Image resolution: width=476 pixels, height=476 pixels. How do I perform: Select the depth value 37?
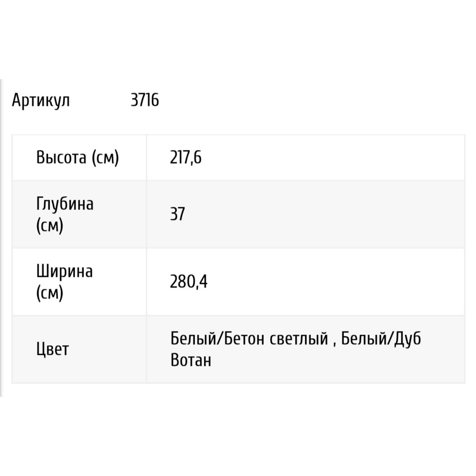[x=177, y=214]
